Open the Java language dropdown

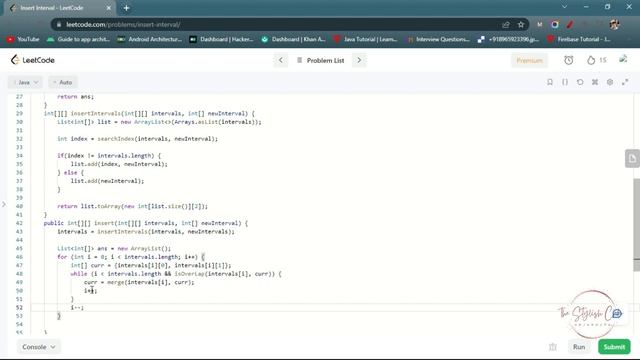(x=25, y=82)
